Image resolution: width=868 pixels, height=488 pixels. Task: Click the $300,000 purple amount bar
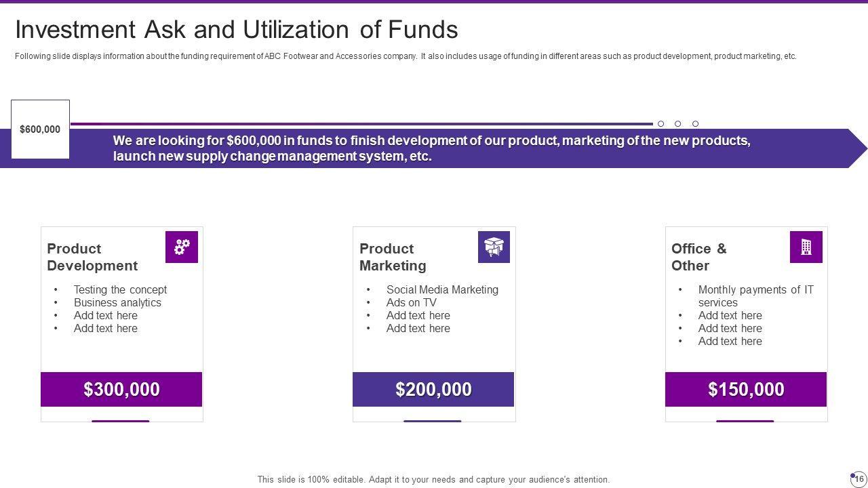pyautogui.click(x=121, y=390)
